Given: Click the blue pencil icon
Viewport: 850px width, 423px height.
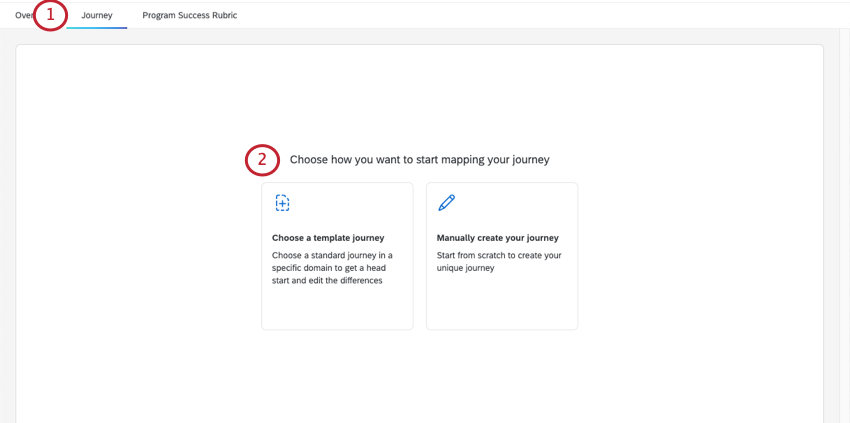Looking at the screenshot, I should coord(447,203).
